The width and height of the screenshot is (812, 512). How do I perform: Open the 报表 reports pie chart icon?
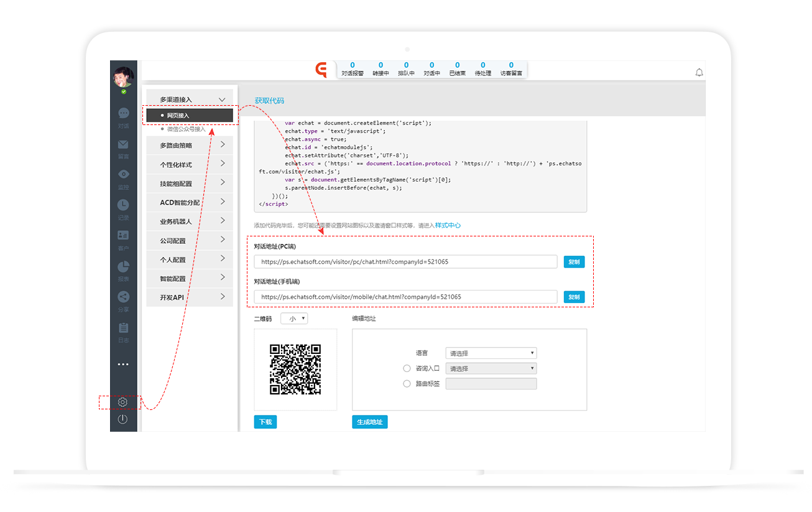click(x=123, y=266)
